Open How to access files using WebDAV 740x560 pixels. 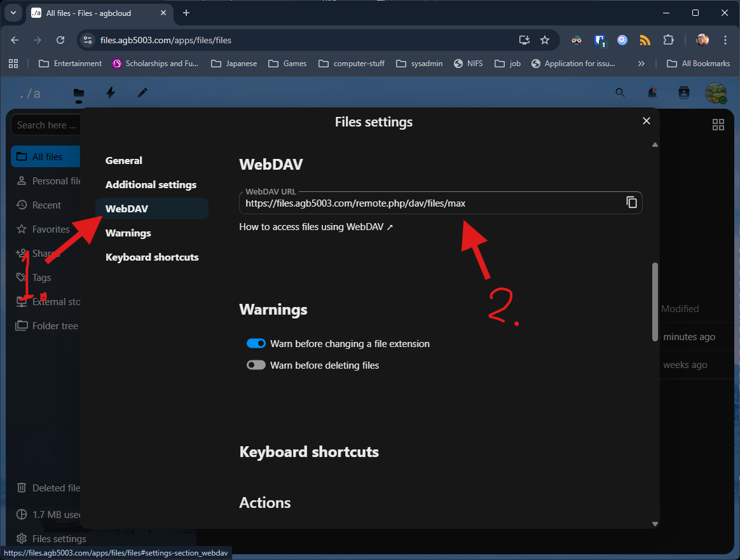[x=311, y=226]
